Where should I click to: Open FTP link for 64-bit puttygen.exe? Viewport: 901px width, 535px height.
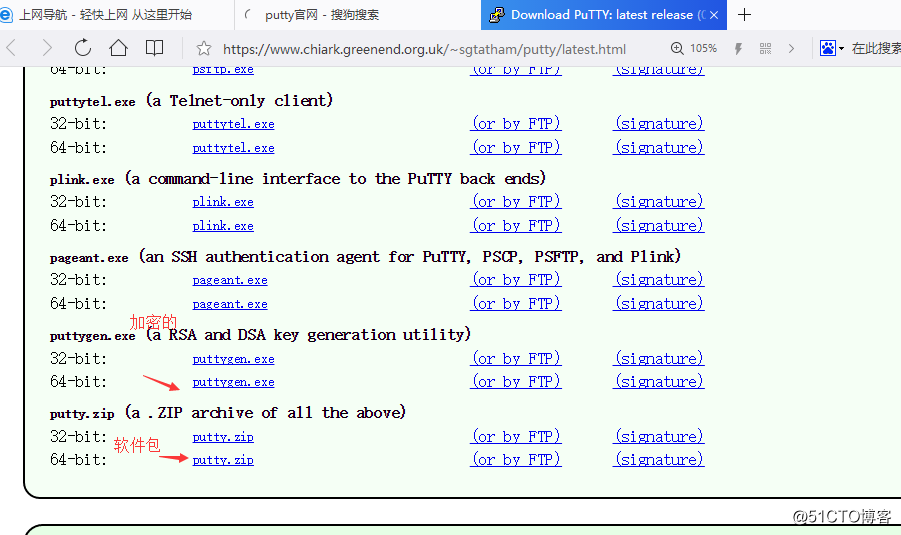(x=515, y=382)
